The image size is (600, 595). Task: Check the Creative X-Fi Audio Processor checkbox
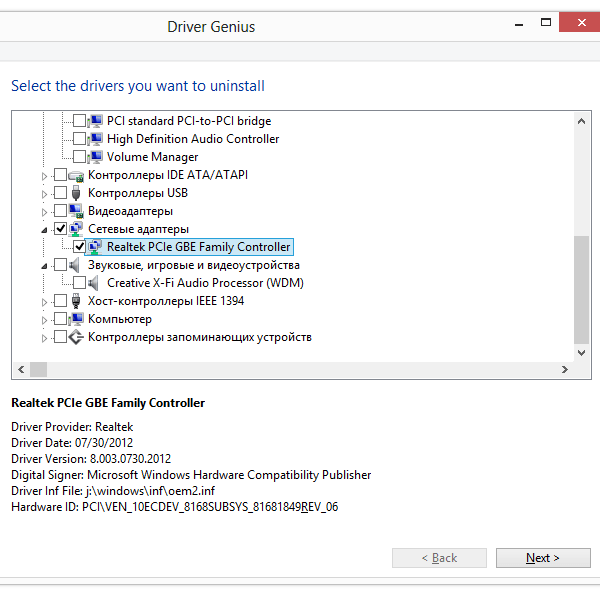[79, 283]
